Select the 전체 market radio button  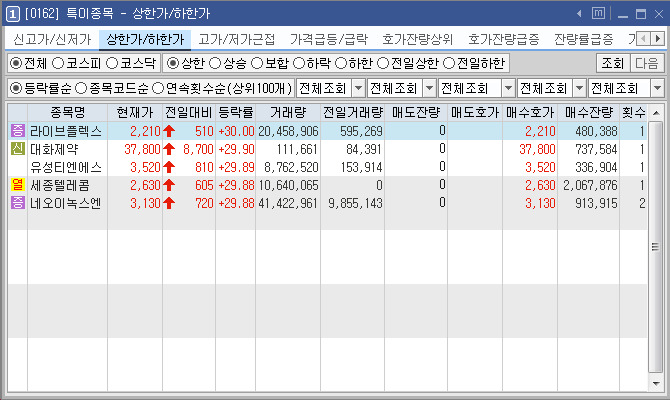[x=16, y=64]
